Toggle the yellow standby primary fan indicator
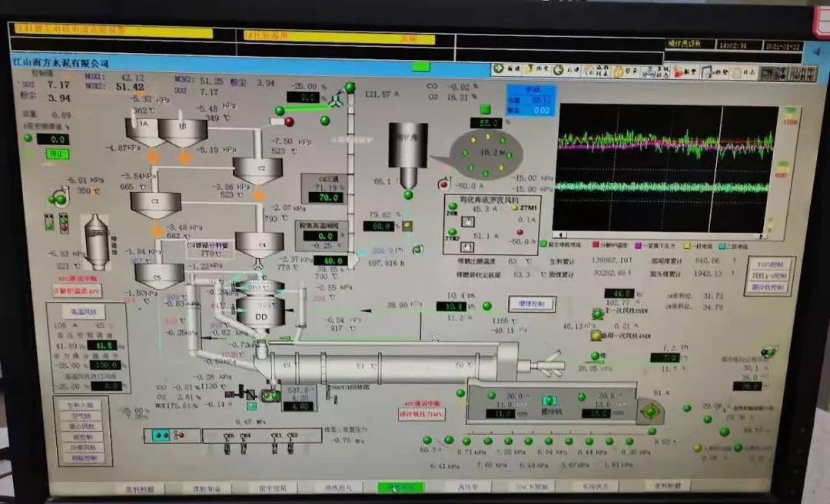Image resolution: width=830 pixels, height=504 pixels. pos(596,336)
